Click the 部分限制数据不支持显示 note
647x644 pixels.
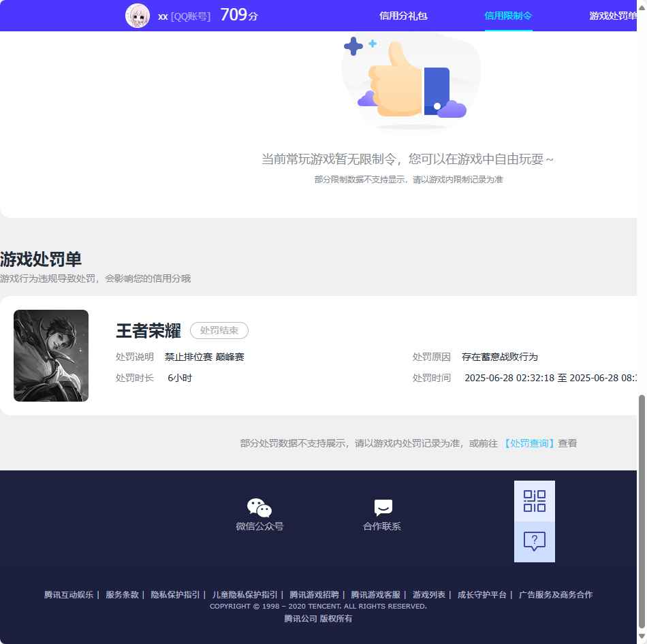(408, 180)
